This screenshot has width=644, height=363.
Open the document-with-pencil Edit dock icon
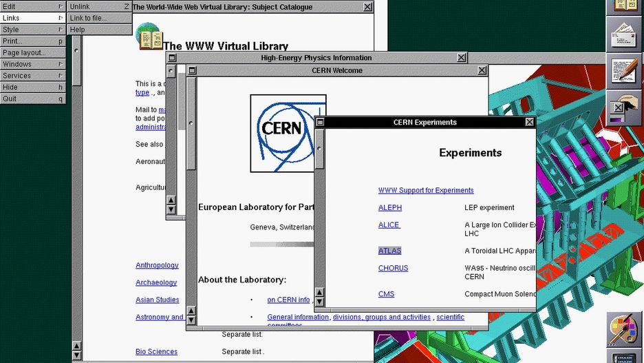(x=625, y=70)
